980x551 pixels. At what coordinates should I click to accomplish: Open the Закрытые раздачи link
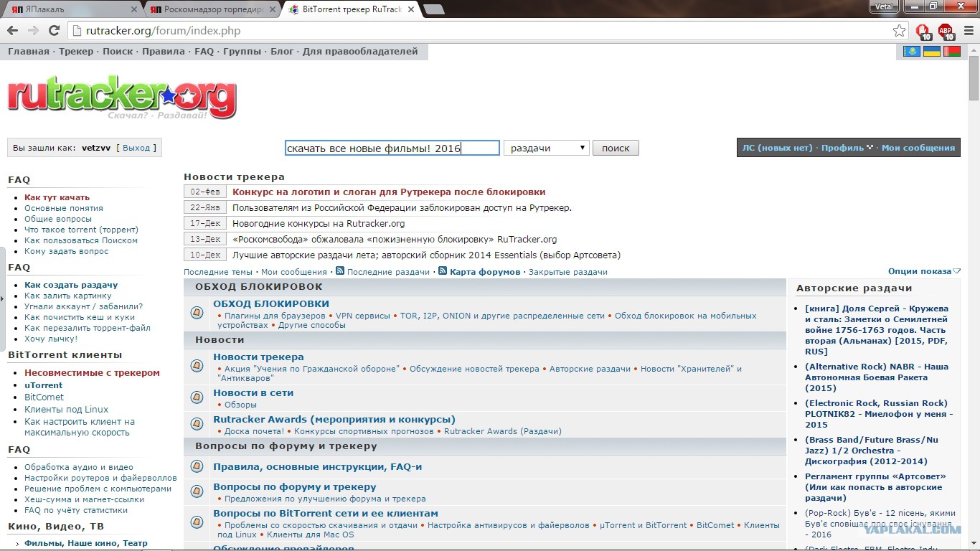pyautogui.click(x=568, y=272)
